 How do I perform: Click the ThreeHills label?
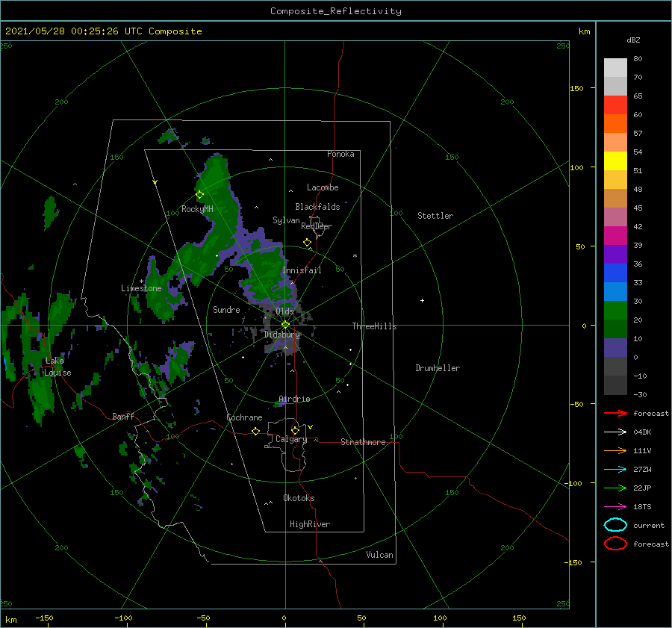pyautogui.click(x=375, y=326)
